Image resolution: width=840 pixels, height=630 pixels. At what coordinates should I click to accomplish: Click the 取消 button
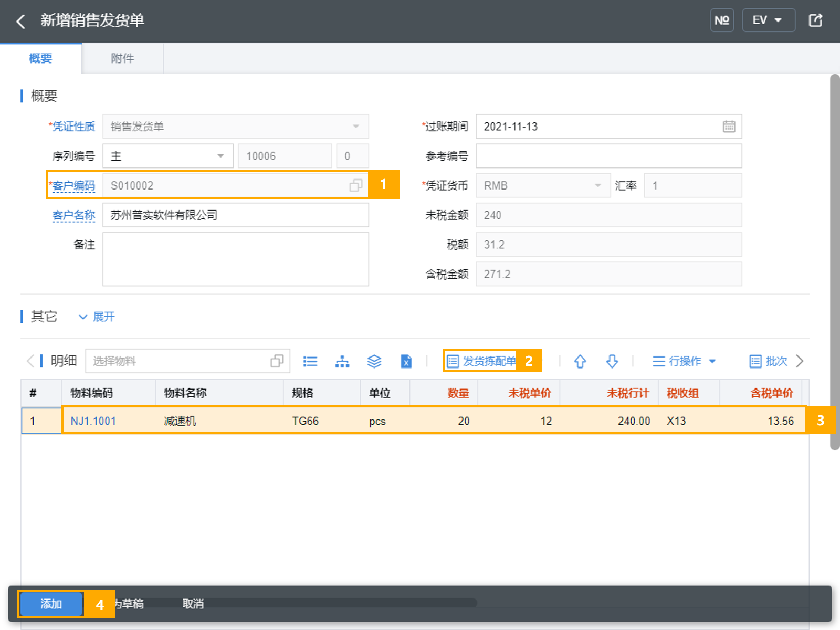click(x=193, y=604)
